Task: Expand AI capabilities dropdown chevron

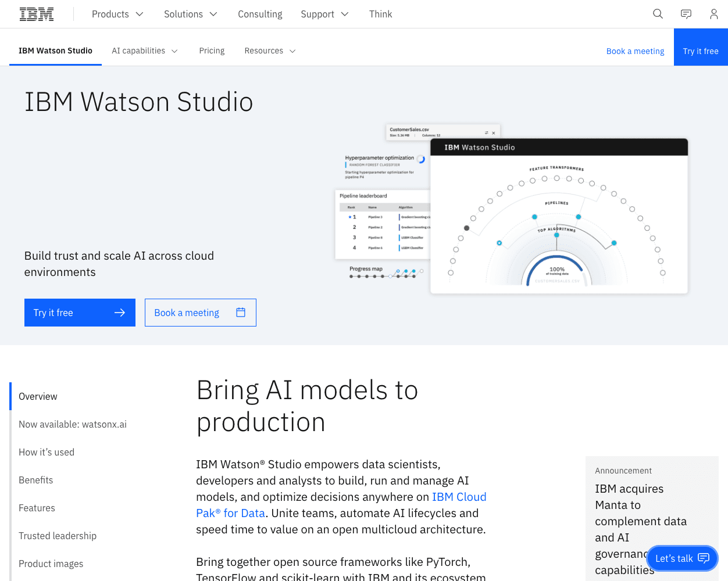Action: [x=174, y=51]
